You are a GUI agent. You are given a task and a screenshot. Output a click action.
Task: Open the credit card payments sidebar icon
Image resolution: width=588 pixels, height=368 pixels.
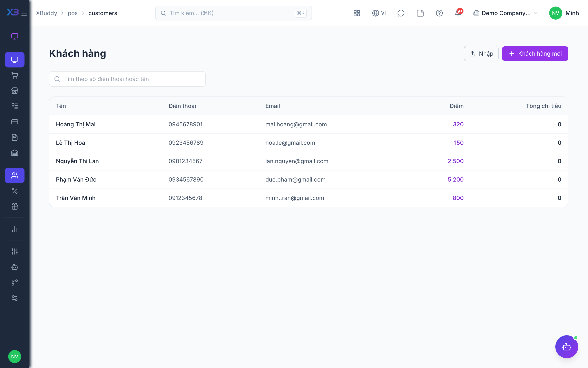[x=14, y=122]
